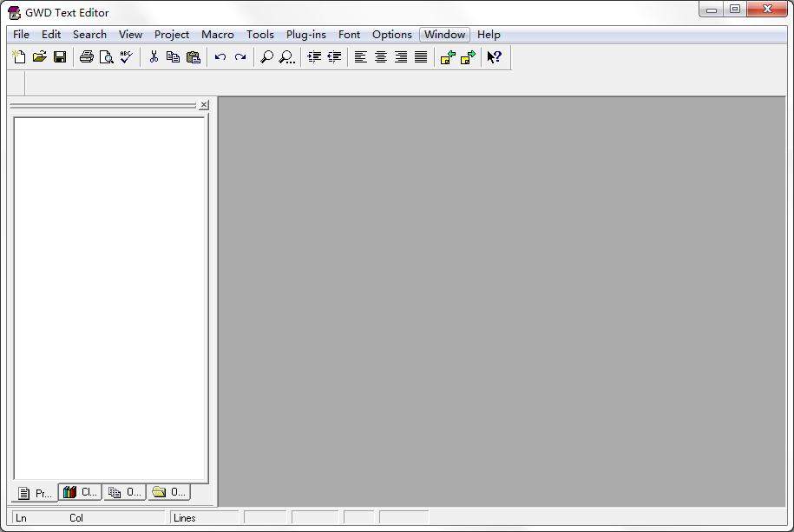This screenshot has width=794, height=532.
Task: Center align the text
Action: (x=380, y=56)
